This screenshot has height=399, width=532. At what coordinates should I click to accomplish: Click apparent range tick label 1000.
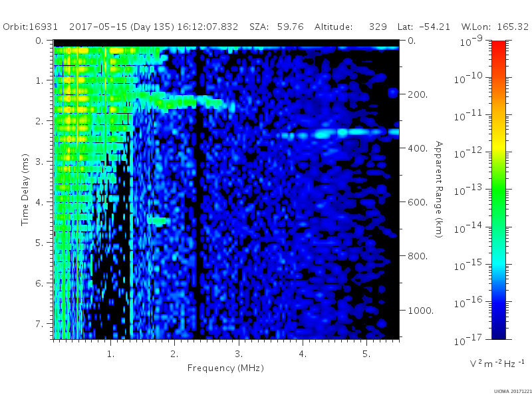click(420, 311)
